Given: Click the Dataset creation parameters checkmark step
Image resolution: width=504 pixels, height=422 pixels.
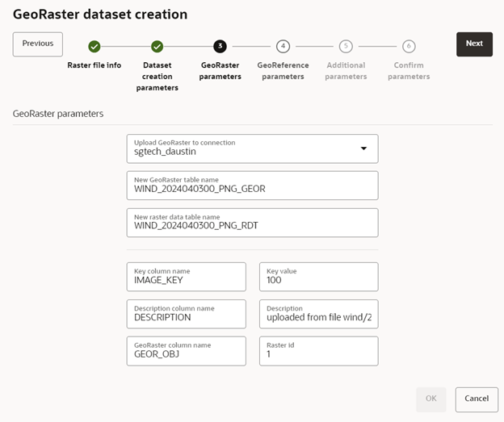Looking at the screenshot, I should pyautogui.click(x=157, y=47).
